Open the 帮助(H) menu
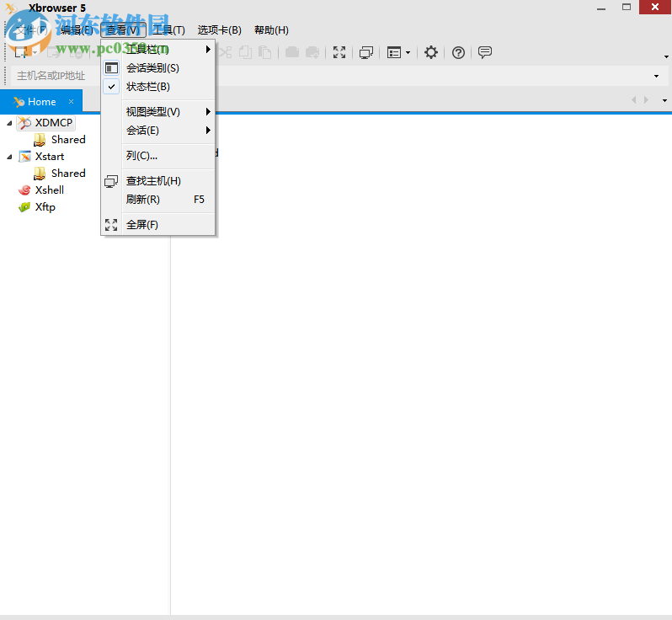The image size is (672, 620). click(x=271, y=30)
